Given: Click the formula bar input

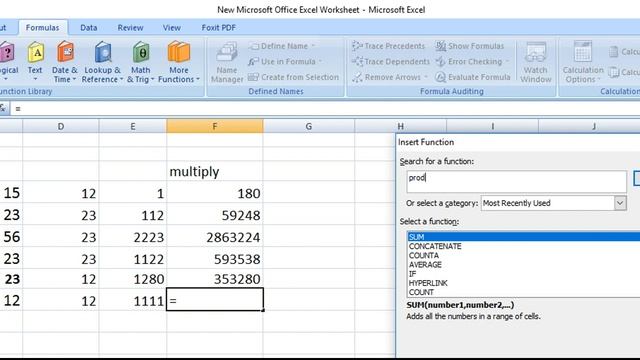Looking at the screenshot, I should click(325, 109).
